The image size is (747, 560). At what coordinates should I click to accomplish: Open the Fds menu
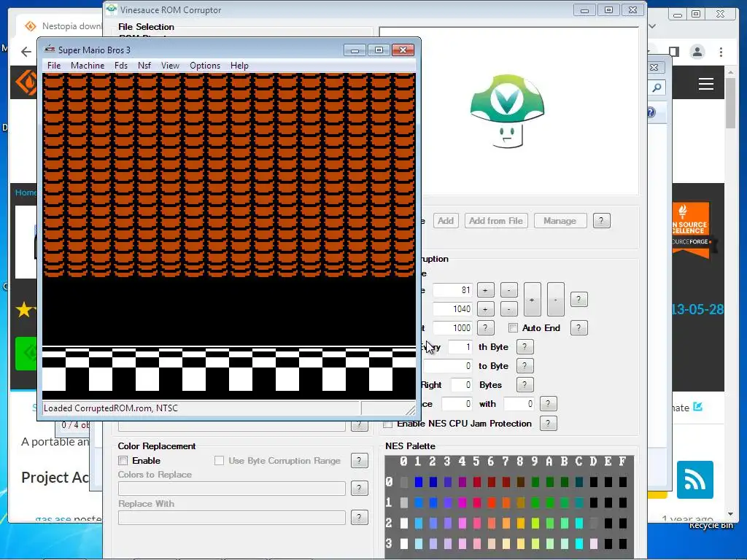(121, 65)
